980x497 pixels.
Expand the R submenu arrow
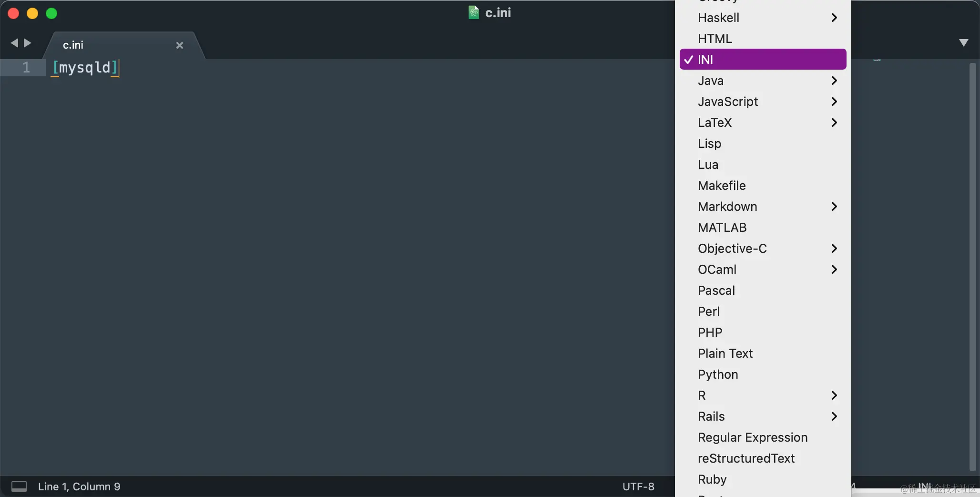(x=834, y=395)
